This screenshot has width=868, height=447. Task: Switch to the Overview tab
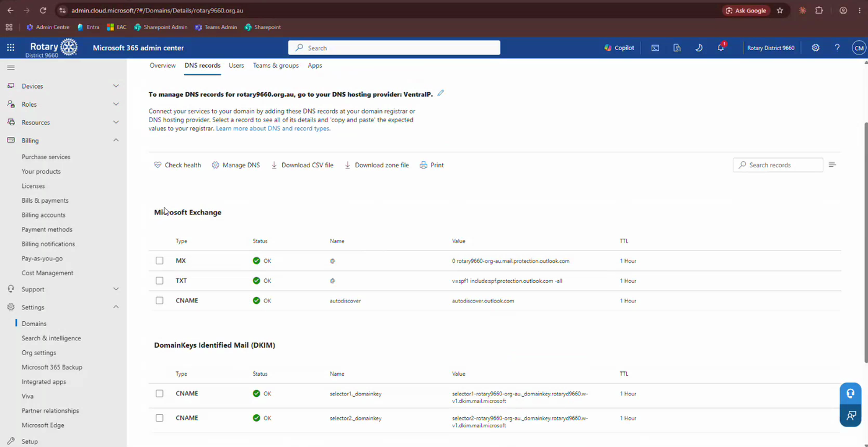click(162, 65)
